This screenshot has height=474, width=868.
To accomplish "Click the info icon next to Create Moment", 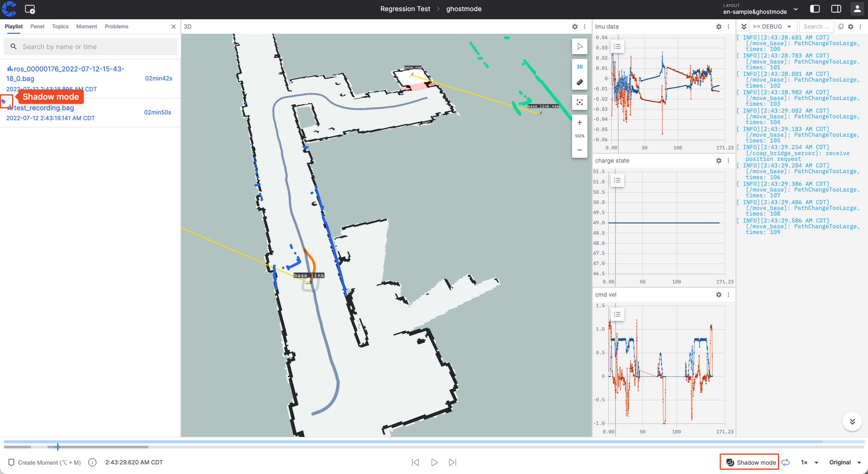I will (x=92, y=463).
